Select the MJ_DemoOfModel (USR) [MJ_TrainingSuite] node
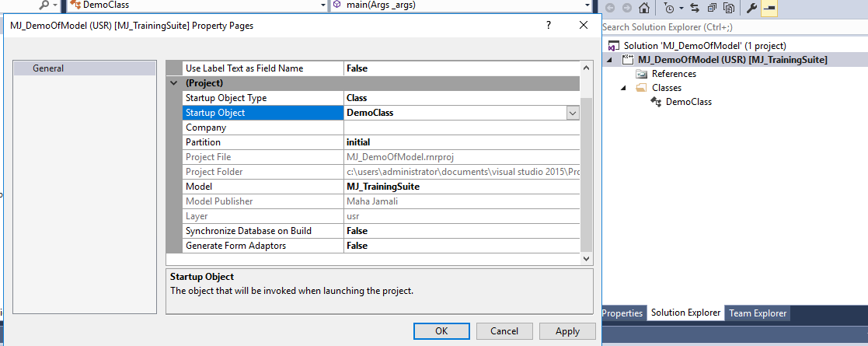This screenshot has width=868, height=346. [x=732, y=60]
